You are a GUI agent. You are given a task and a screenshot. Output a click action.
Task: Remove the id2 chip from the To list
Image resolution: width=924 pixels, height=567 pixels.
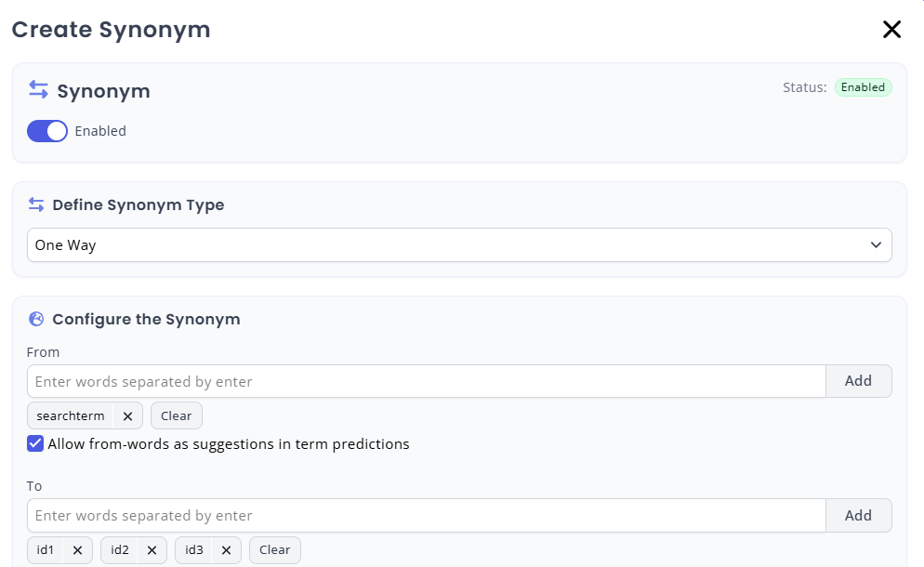(152, 549)
